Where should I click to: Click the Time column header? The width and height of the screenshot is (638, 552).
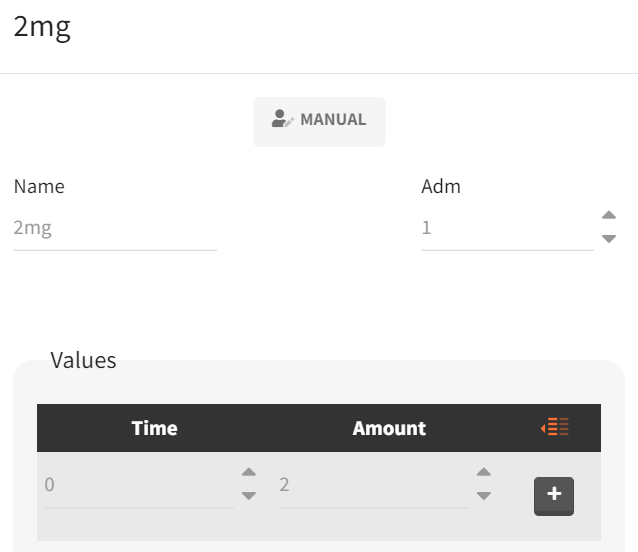154,428
